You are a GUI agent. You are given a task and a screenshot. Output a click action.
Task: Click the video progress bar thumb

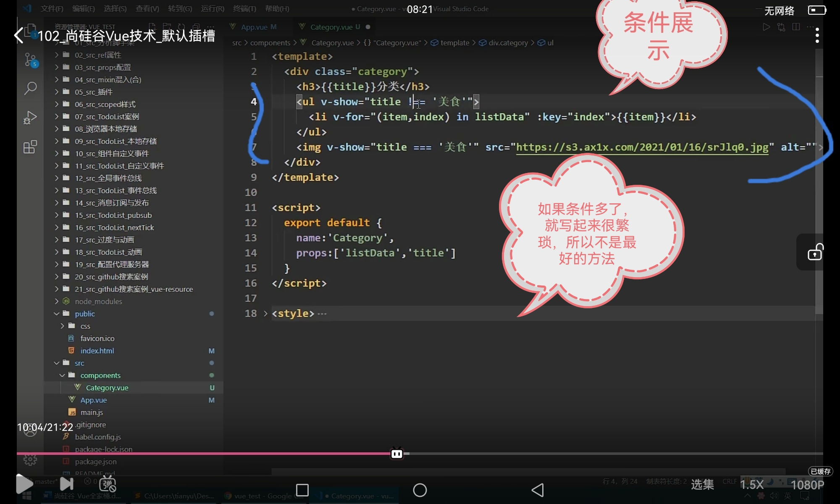[x=397, y=454]
